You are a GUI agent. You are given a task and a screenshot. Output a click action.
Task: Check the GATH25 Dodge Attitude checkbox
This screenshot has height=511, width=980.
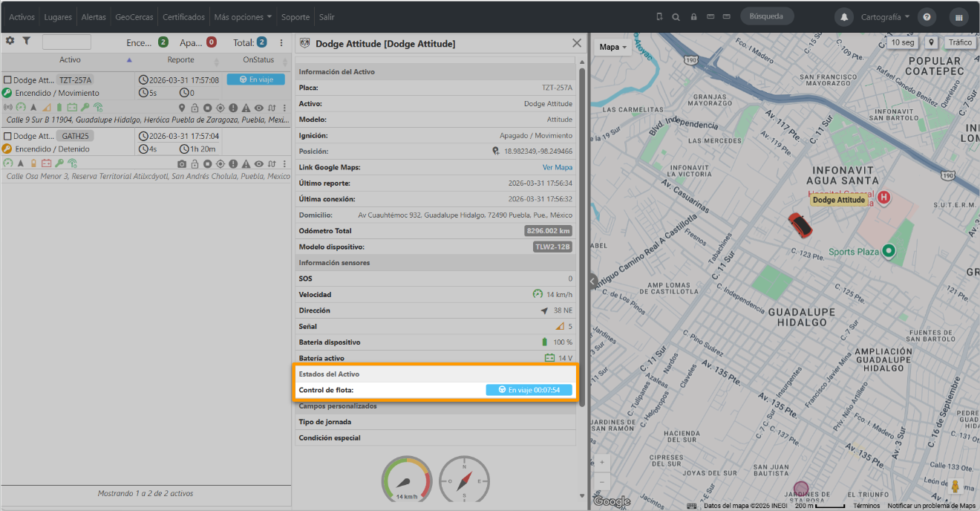click(x=7, y=137)
